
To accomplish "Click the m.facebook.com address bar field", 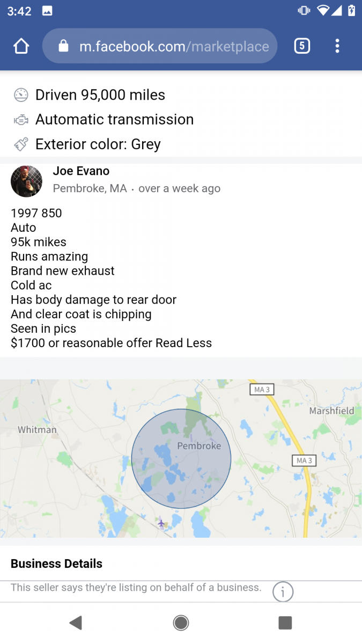I will pos(161,46).
